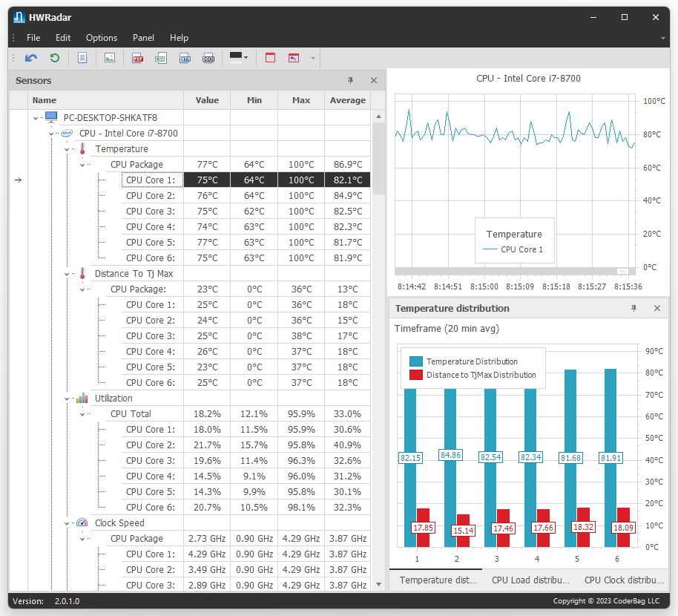Open the menu bar overflow arrow
This screenshot has height=616, width=678.
coord(663,38)
